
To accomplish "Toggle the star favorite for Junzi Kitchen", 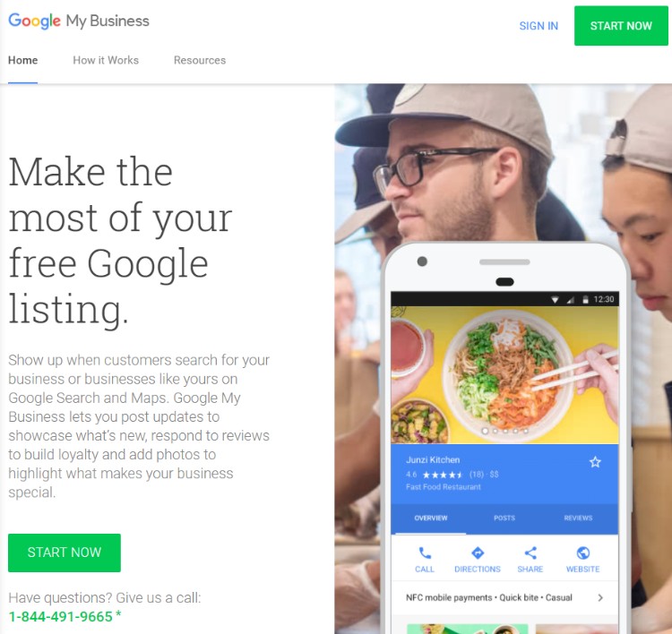I will (x=595, y=462).
